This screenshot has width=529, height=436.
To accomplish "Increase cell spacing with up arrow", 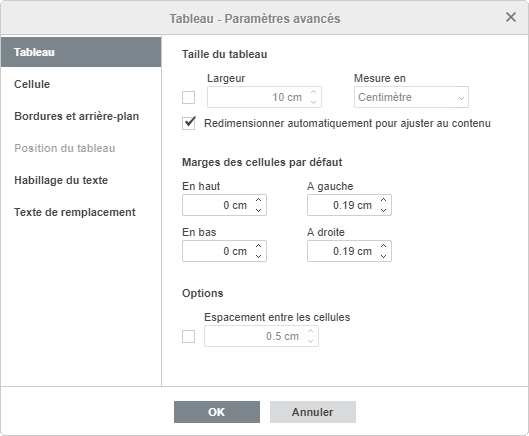I will coord(311,331).
